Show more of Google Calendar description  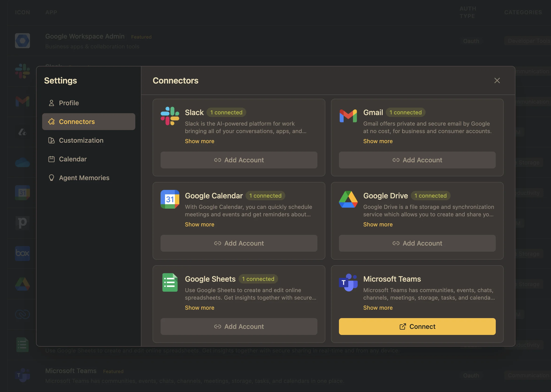tap(199, 225)
